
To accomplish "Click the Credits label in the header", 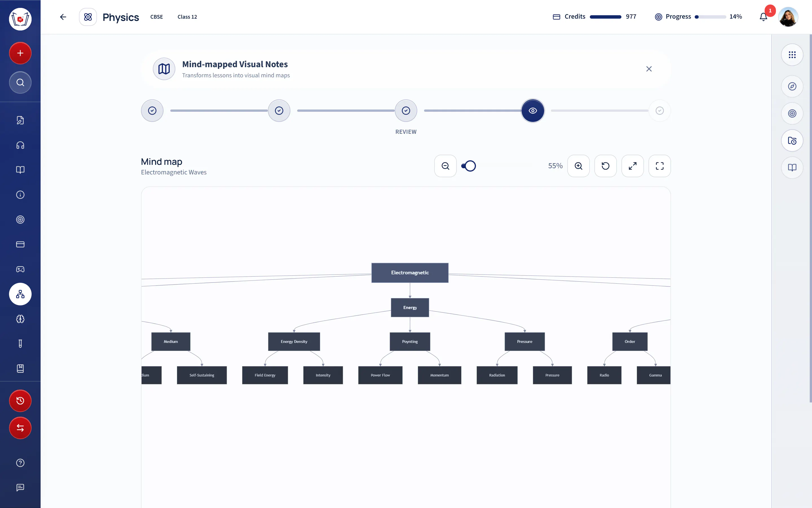I will click(575, 17).
